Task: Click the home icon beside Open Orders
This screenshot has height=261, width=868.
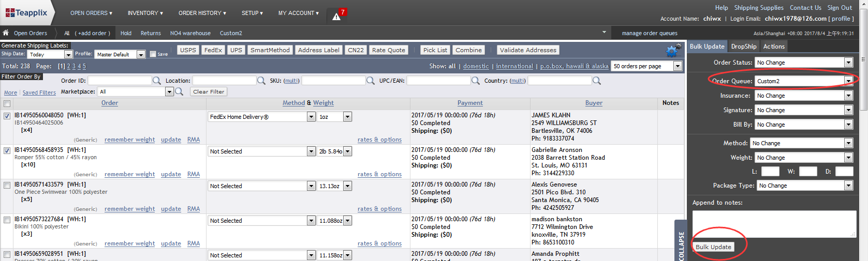Action: coord(6,33)
